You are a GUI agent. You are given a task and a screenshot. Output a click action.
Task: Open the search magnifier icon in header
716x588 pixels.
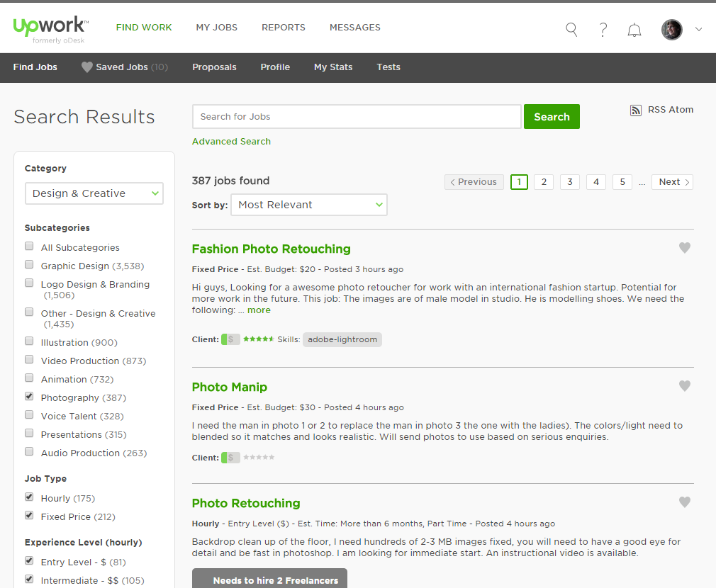click(x=571, y=30)
